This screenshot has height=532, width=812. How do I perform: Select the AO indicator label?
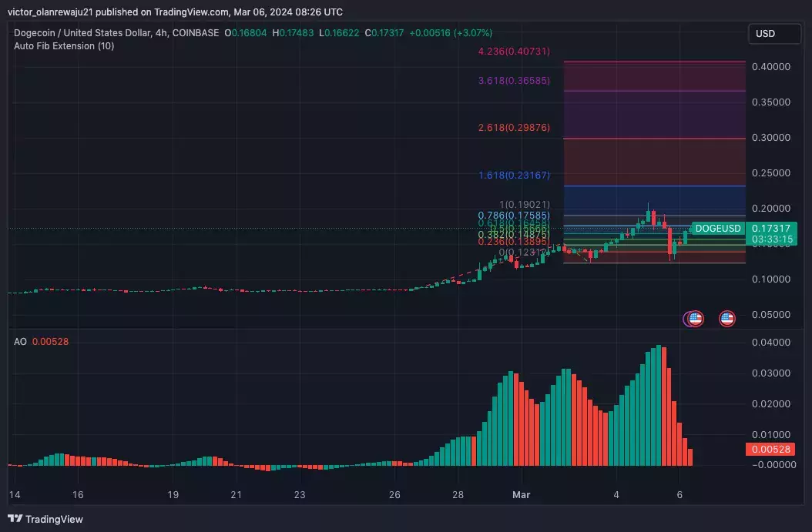tap(20, 342)
